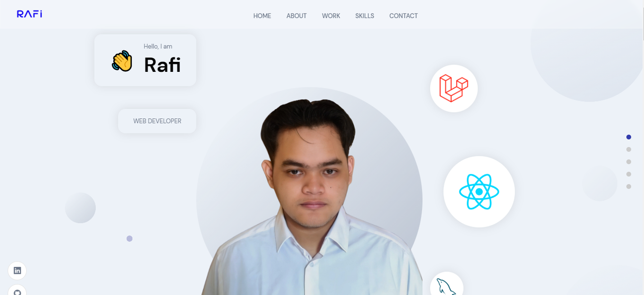Select the first active section dot

[628, 137]
